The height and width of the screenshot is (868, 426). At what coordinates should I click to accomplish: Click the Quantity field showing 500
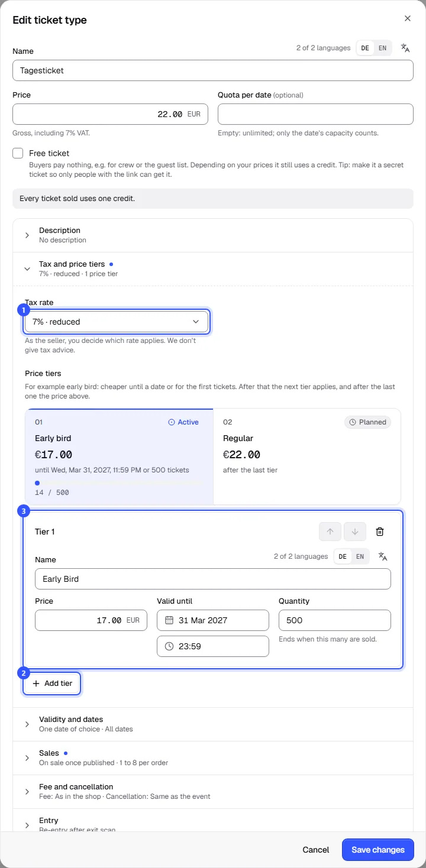(335, 620)
